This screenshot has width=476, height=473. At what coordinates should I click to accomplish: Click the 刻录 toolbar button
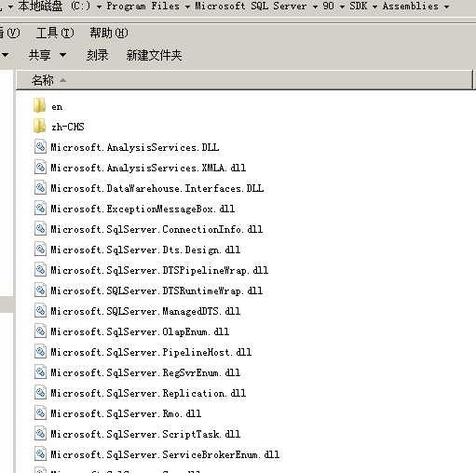(97, 55)
